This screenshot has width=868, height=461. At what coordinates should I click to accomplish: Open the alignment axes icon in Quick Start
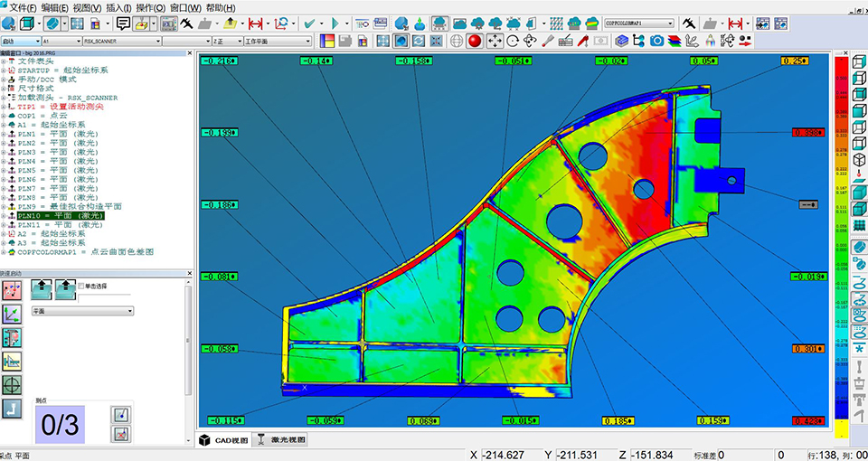point(13,314)
